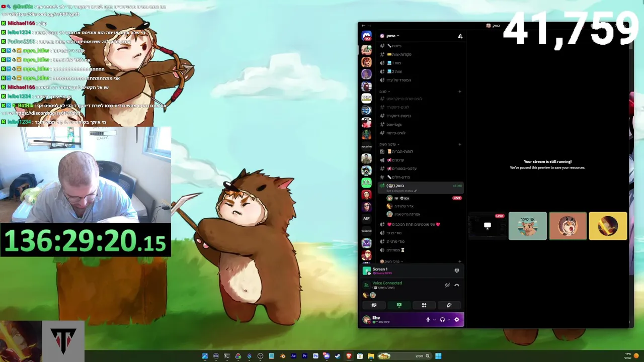Open Windows Start menu button
This screenshot has height=362, width=644.
438,356
